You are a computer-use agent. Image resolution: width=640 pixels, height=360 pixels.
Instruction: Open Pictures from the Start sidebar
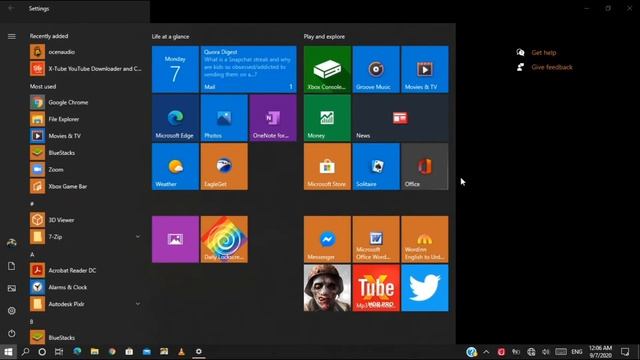pyautogui.click(x=11, y=288)
